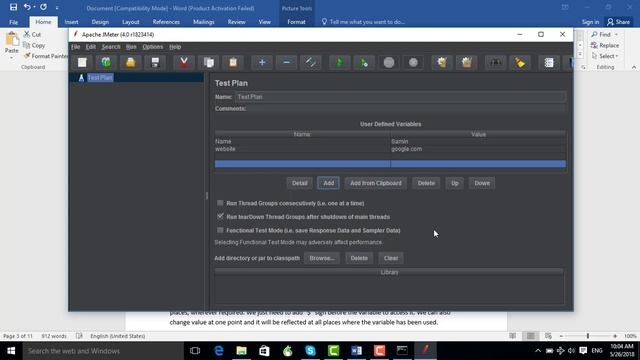Image resolution: width=640 pixels, height=360 pixels.
Task: Switch to Word Insert tab
Action: pyautogui.click(x=71, y=22)
